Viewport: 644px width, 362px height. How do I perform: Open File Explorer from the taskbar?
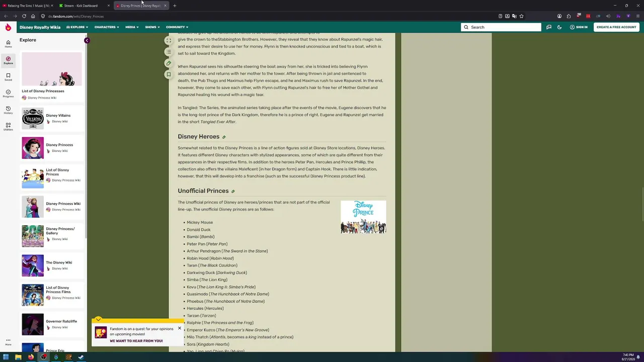pos(18,357)
